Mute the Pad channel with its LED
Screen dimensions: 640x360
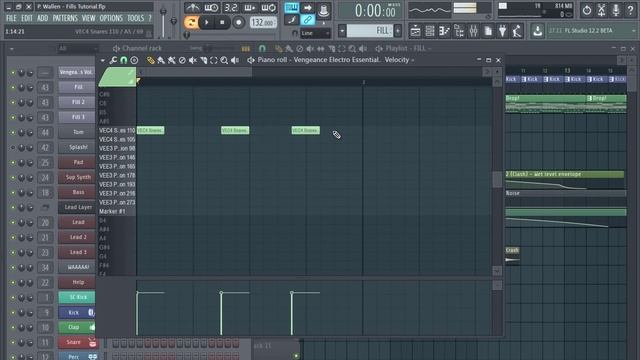[13, 162]
